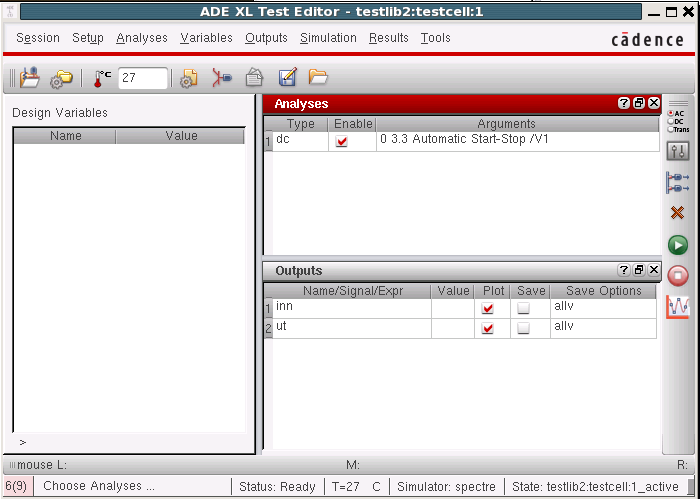Click the arguments text '0 3.3 Automatic Start-Stop /V1'
The height and width of the screenshot is (499, 700).
(464, 139)
